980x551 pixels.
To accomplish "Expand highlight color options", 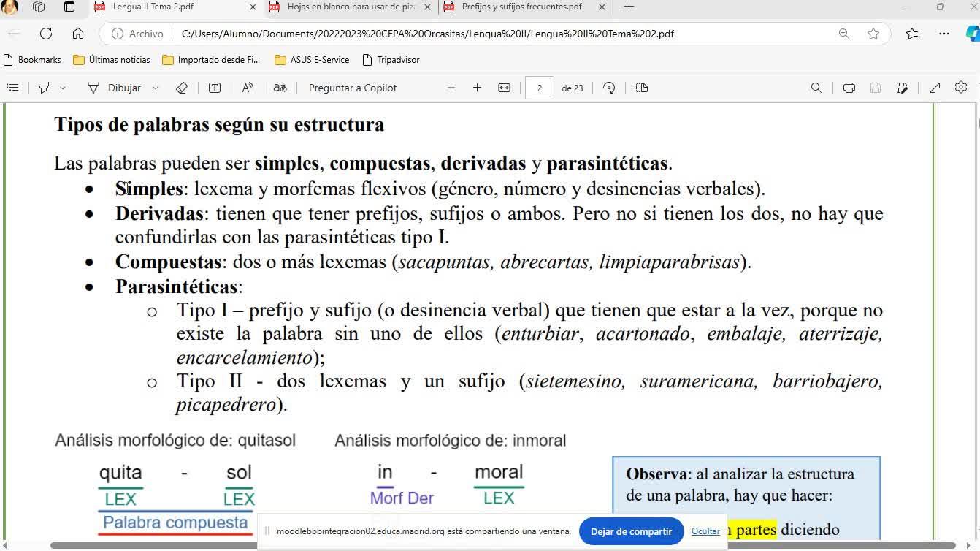I will pyautogui.click(x=63, y=88).
